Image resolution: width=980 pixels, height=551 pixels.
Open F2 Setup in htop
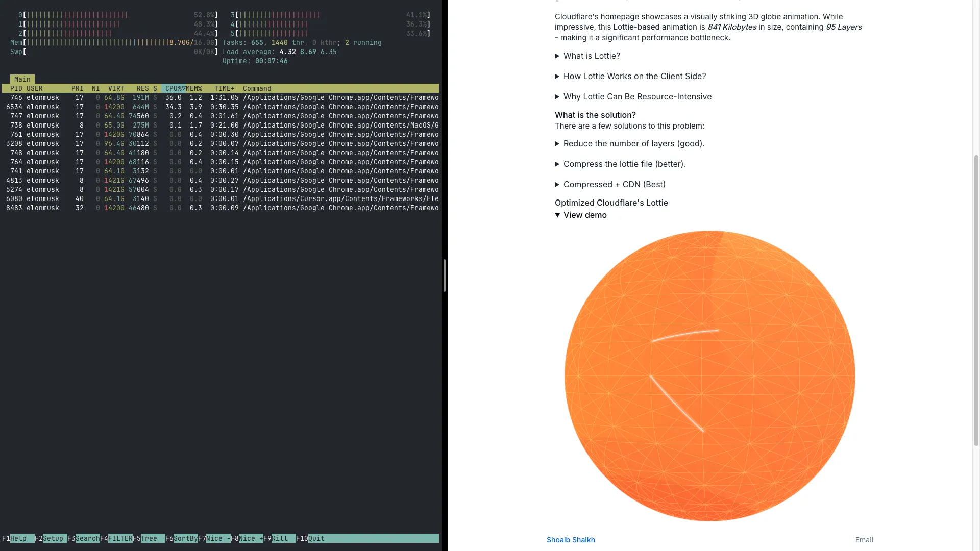(53, 538)
